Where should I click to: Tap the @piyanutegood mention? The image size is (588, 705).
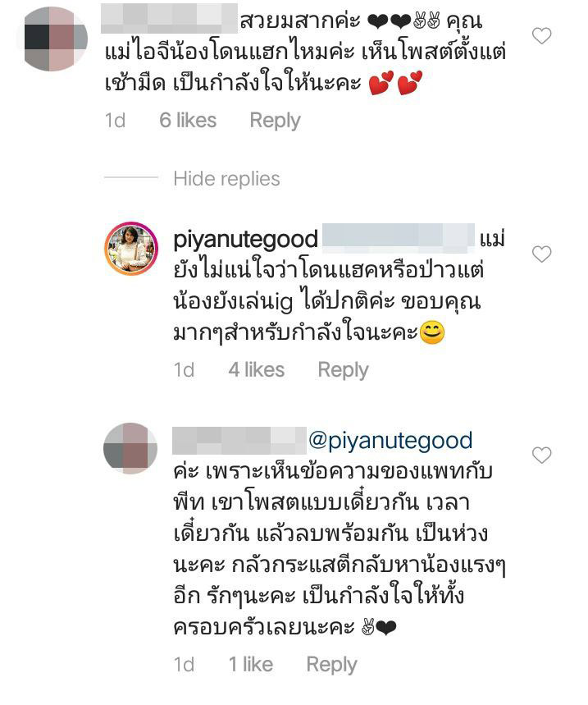[390, 440]
